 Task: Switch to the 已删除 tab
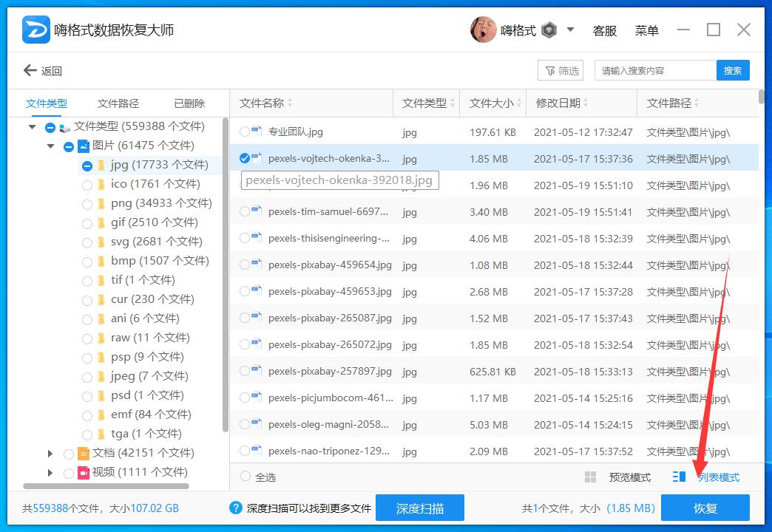[x=189, y=103]
